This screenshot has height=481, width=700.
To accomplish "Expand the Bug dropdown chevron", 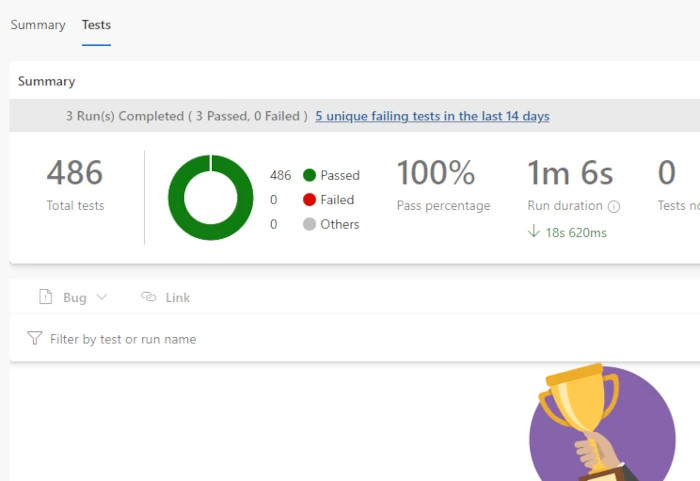I will pos(102,297).
